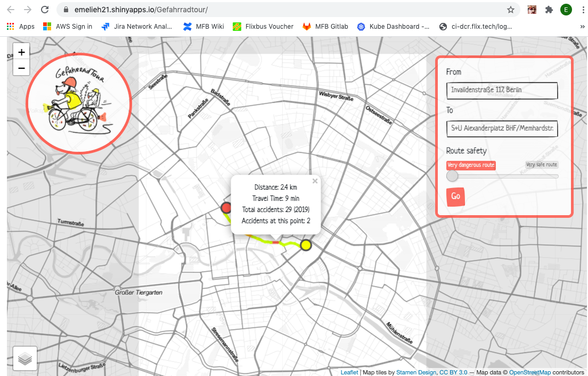The width and height of the screenshot is (588, 376).
Task: Open the Apps bookmark
Action: point(21,27)
